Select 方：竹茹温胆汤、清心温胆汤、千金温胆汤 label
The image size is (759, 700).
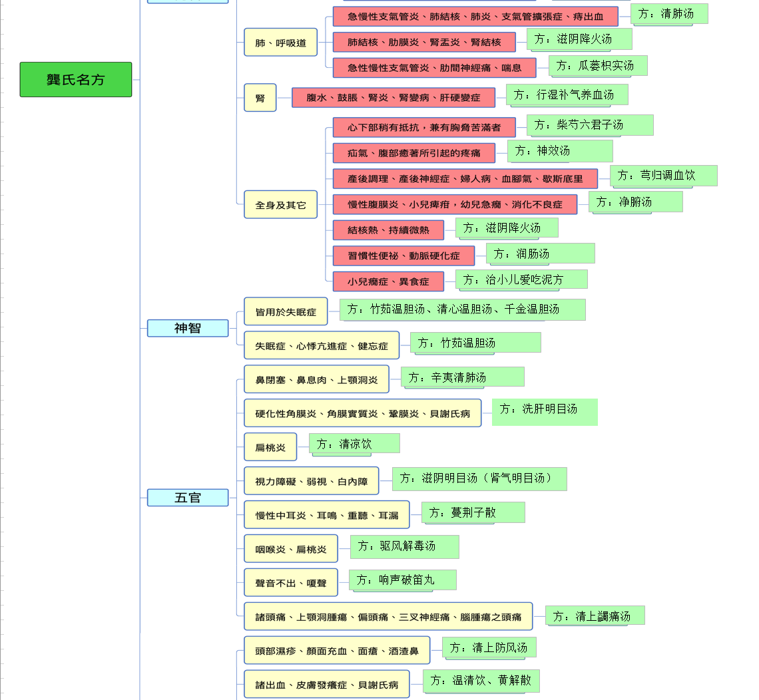click(463, 309)
